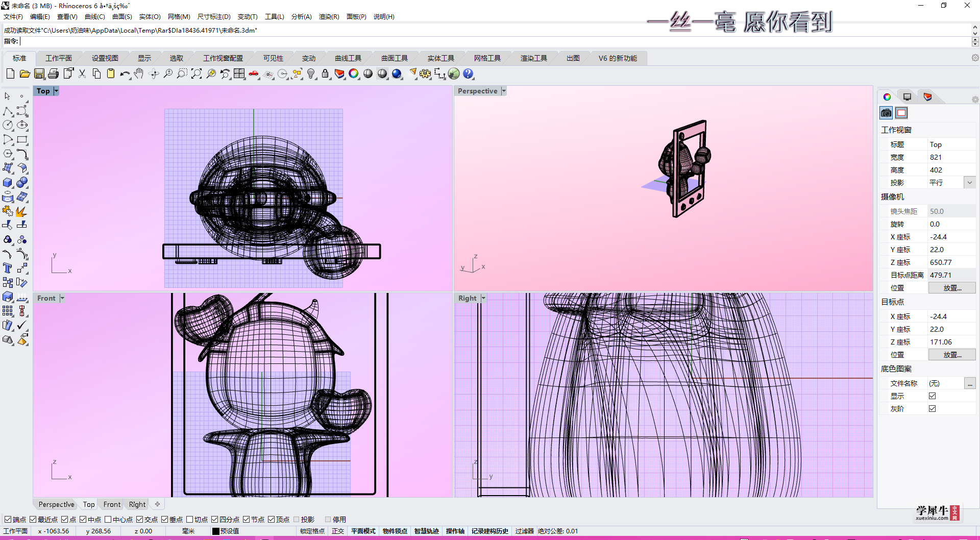Open the Top viewport title dropdown arrow
The width and height of the screenshot is (980, 540).
(x=56, y=91)
